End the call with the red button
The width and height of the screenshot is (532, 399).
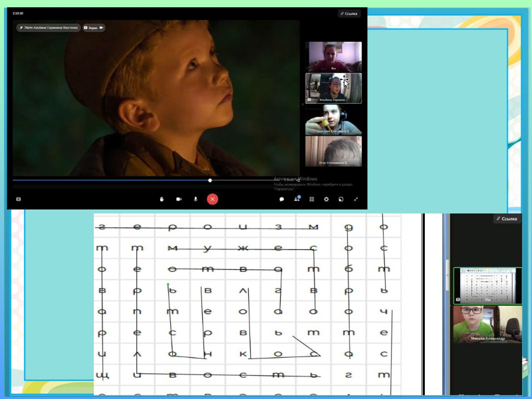(x=212, y=199)
